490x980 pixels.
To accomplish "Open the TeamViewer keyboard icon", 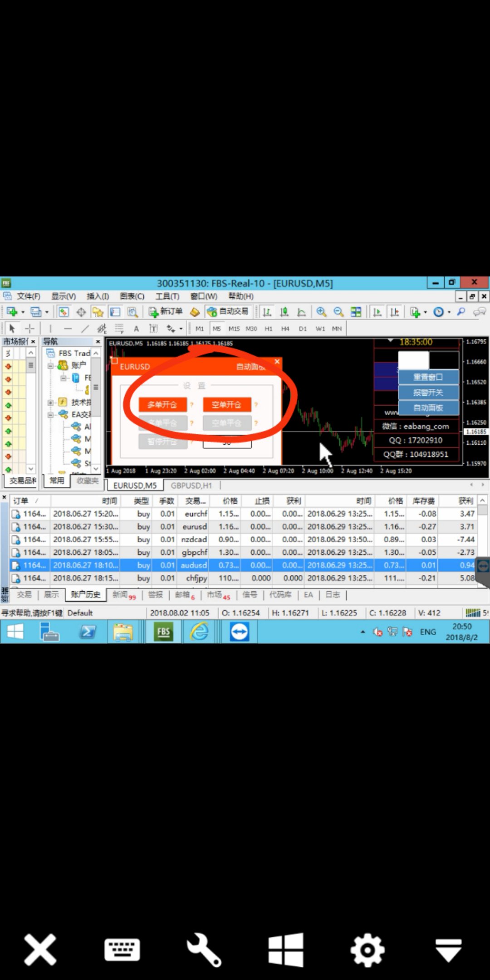I will (122, 949).
